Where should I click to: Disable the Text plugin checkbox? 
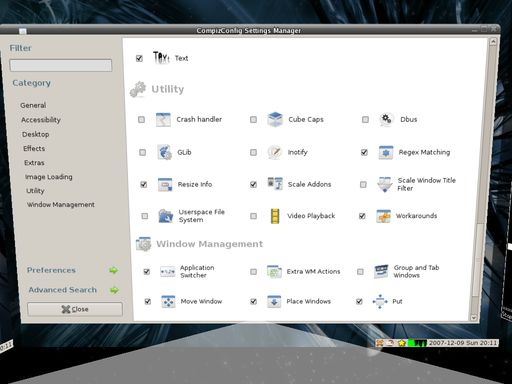[139, 58]
